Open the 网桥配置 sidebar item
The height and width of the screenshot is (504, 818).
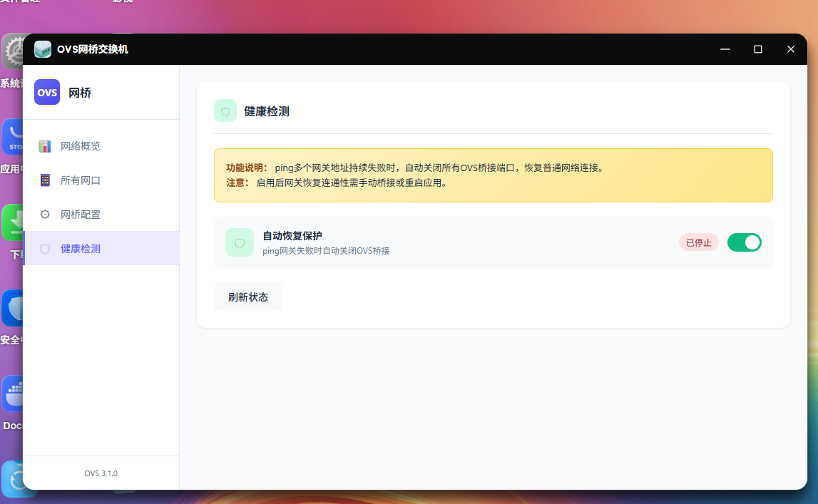coord(101,215)
